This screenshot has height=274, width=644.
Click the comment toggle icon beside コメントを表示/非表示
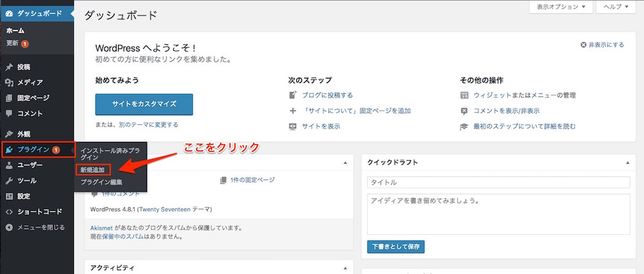(464, 111)
